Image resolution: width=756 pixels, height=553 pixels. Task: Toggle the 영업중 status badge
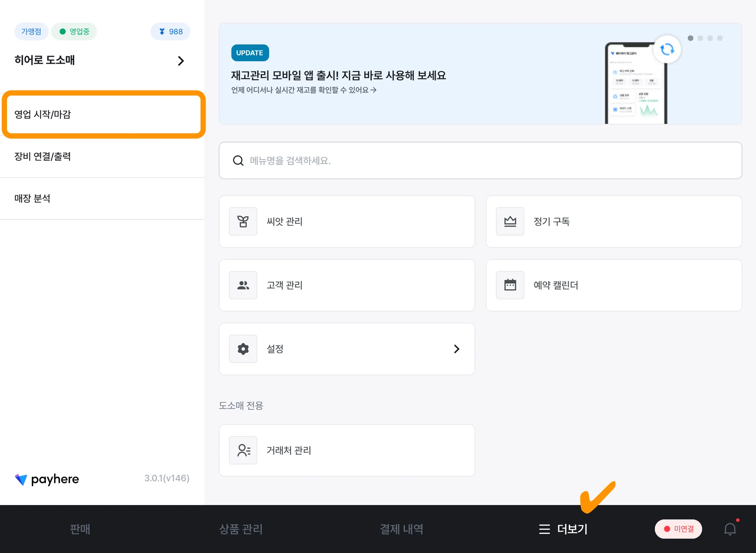tap(74, 32)
